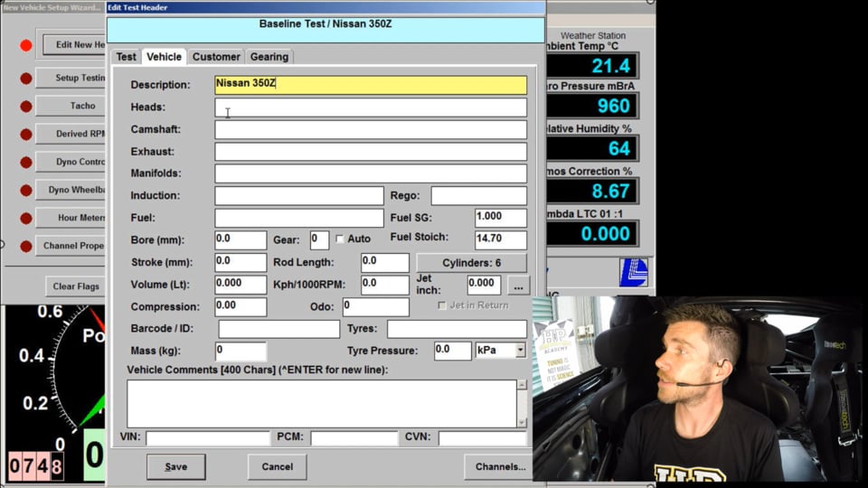868x488 pixels.
Task: Click the Fuel Stoich value field
Action: (x=500, y=239)
